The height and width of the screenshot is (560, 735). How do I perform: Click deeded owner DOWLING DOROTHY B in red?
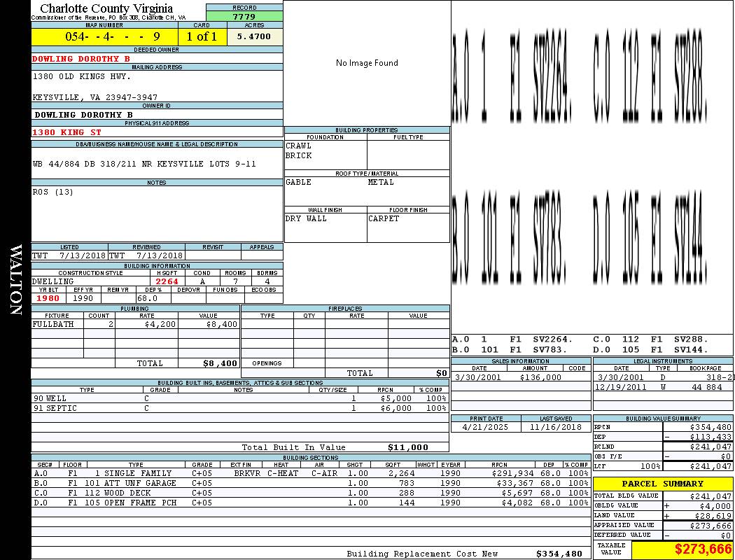pos(81,59)
